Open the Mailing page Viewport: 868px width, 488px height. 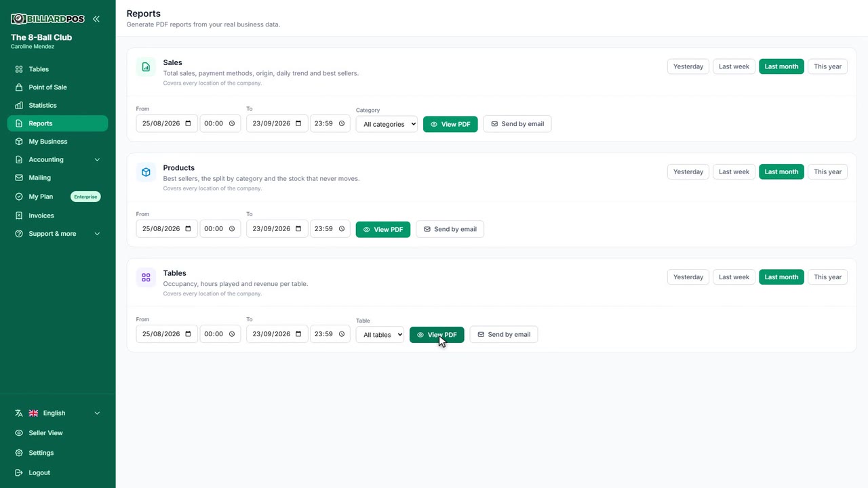(x=58, y=178)
